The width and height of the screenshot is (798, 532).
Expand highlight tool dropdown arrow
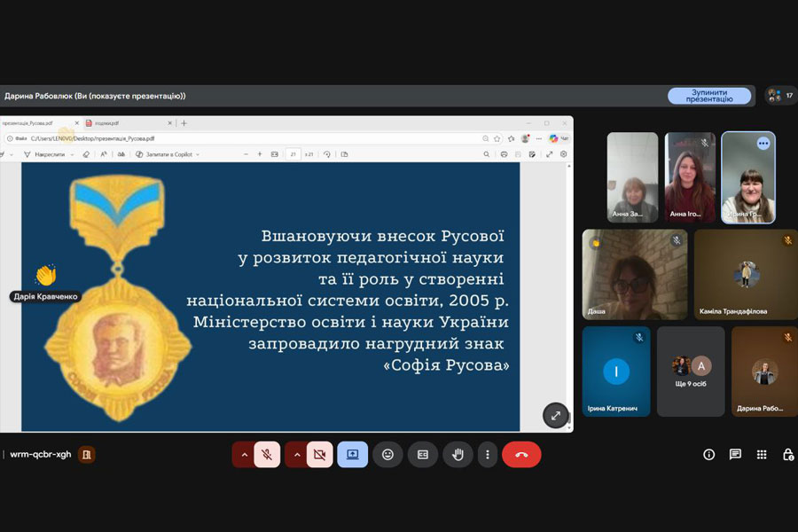pos(12,154)
